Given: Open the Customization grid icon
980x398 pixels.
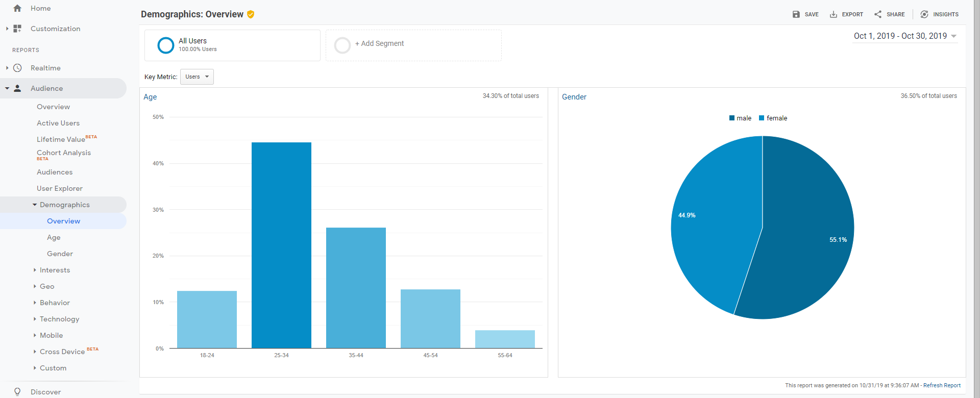Looking at the screenshot, I should coord(17,29).
